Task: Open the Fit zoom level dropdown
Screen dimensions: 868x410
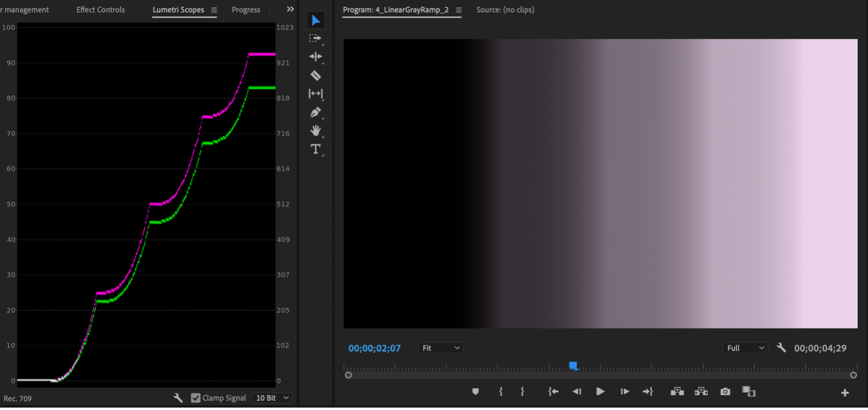Action: pos(441,347)
